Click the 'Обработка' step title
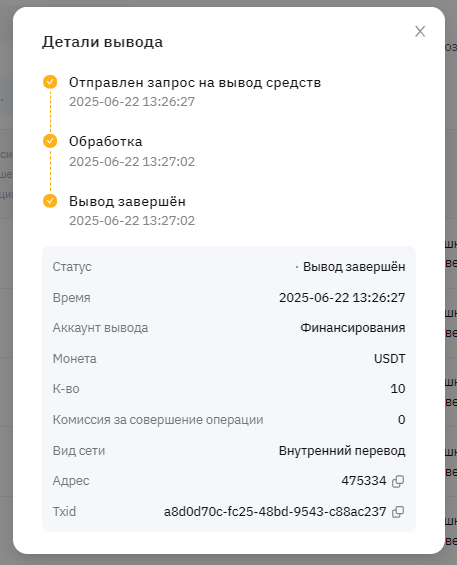Viewport: 457px width, 565px height. (106, 141)
